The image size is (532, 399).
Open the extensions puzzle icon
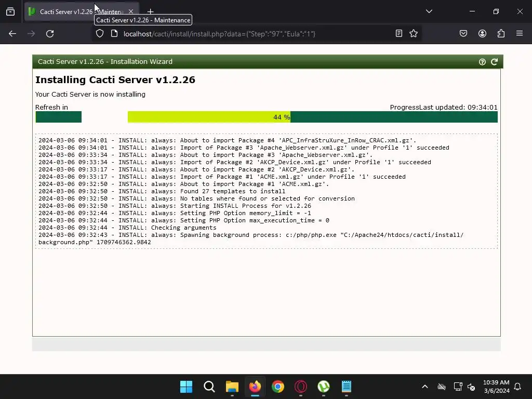[x=501, y=34]
